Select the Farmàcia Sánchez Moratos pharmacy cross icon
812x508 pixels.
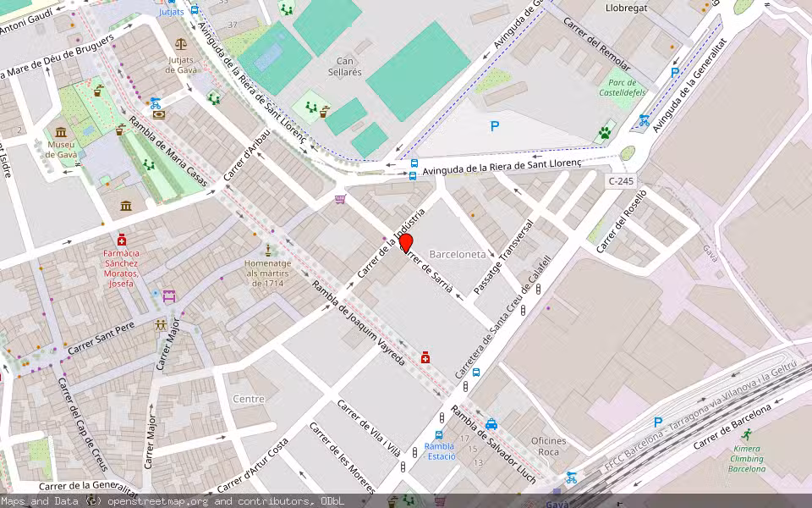122,240
